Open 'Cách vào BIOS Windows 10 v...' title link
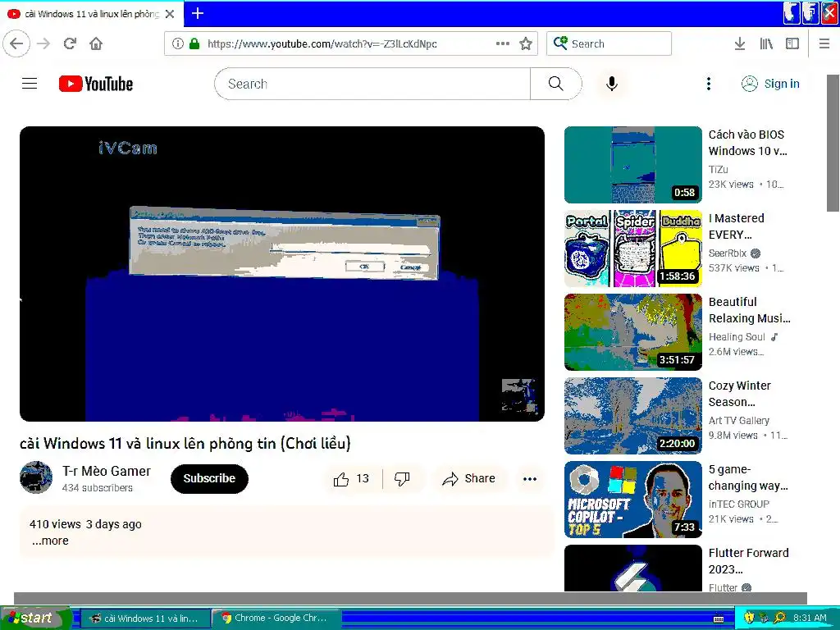This screenshot has height=630, width=840. [x=747, y=143]
